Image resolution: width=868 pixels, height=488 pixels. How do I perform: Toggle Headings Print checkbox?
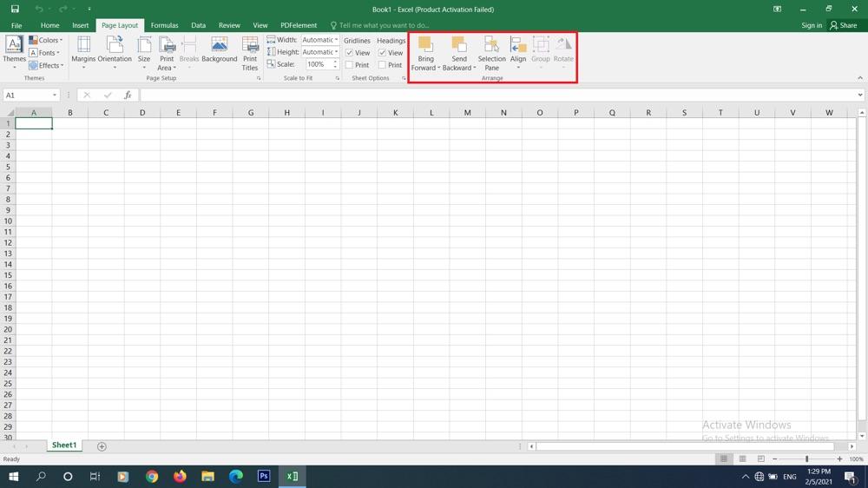(x=382, y=65)
